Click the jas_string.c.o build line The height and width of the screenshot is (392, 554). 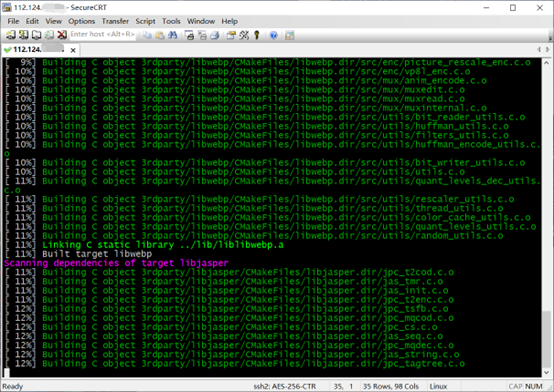[x=232, y=354]
